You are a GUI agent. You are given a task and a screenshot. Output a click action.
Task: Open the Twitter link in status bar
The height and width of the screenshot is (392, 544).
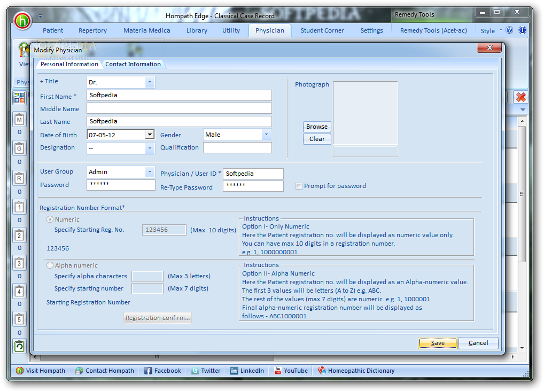[206, 371]
